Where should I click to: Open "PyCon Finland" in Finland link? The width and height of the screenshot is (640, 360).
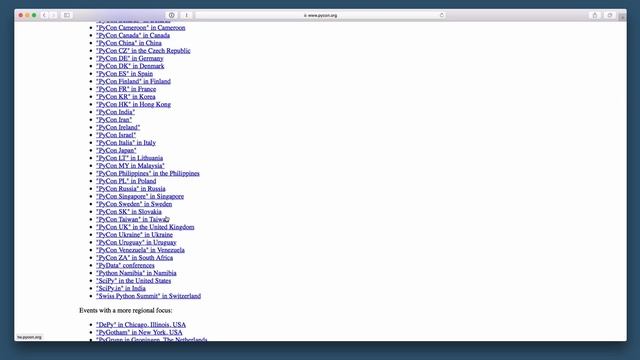(133, 81)
